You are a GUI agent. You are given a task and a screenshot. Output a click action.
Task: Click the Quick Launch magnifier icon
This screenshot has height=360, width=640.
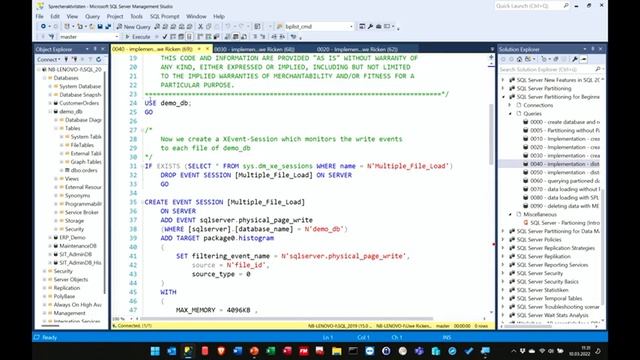pyautogui.click(x=566, y=6)
